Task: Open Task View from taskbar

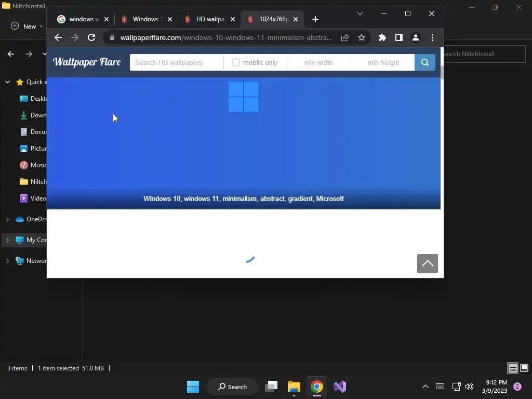Action: pos(271,387)
